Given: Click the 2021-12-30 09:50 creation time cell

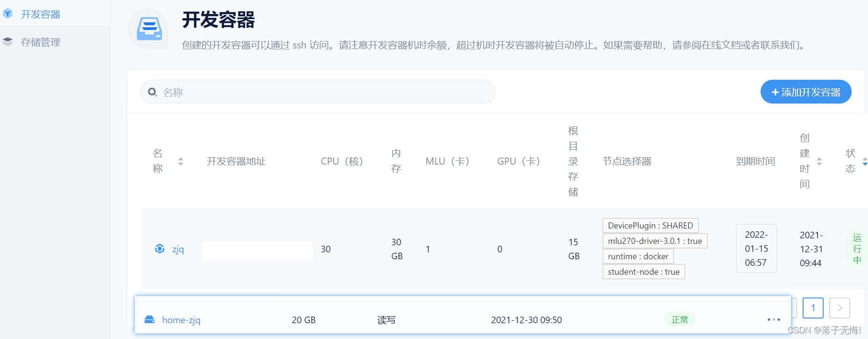Looking at the screenshot, I should [527, 320].
